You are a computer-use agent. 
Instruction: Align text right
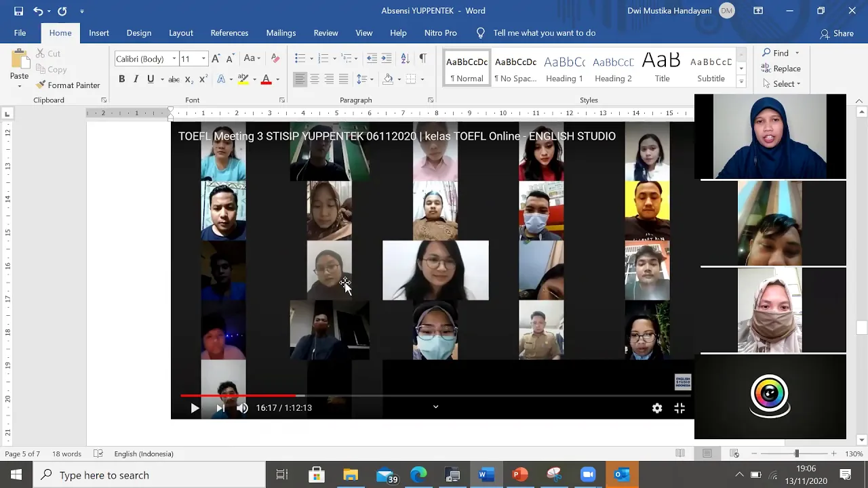(x=329, y=79)
